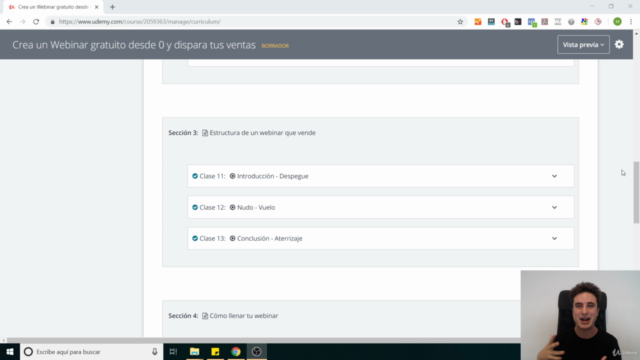Viewport: 640px width, 360px height.
Task: Click the check mark icon of Clase 13
Action: click(x=195, y=238)
